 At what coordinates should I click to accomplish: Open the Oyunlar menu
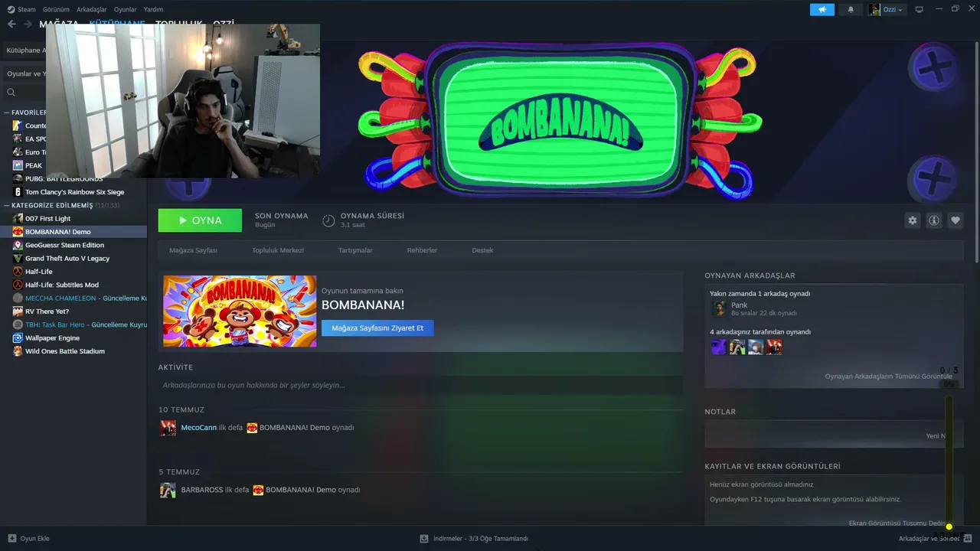click(126, 9)
